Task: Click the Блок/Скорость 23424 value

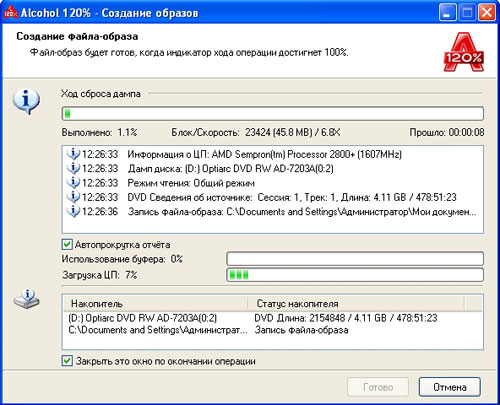Action: click(256, 133)
